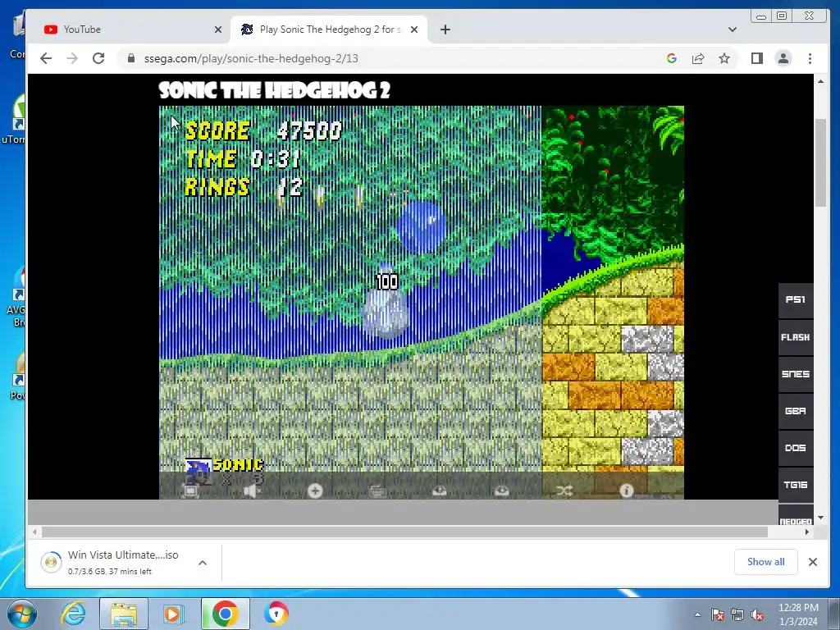
Task: Go back to previous page
Action: point(46,58)
